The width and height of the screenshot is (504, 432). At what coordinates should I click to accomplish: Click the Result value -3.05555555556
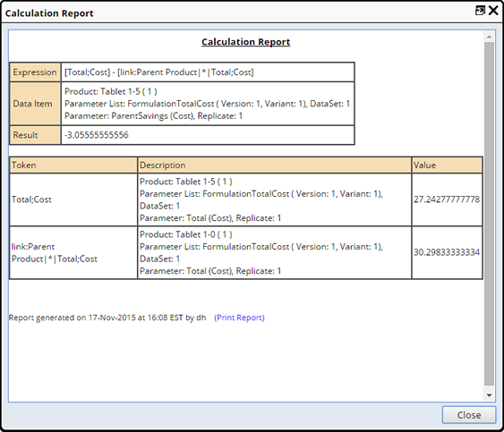pos(97,135)
